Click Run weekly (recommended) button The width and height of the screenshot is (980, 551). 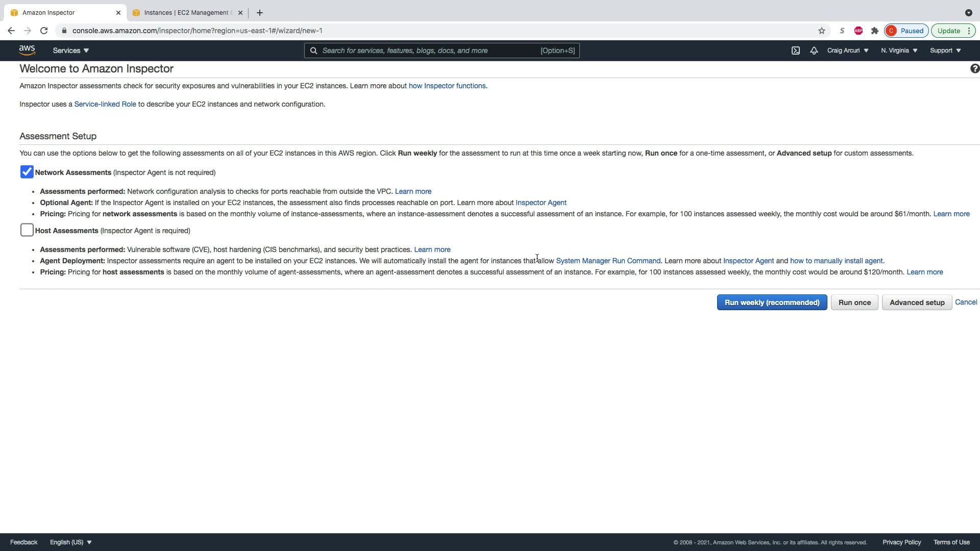pos(772,303)
